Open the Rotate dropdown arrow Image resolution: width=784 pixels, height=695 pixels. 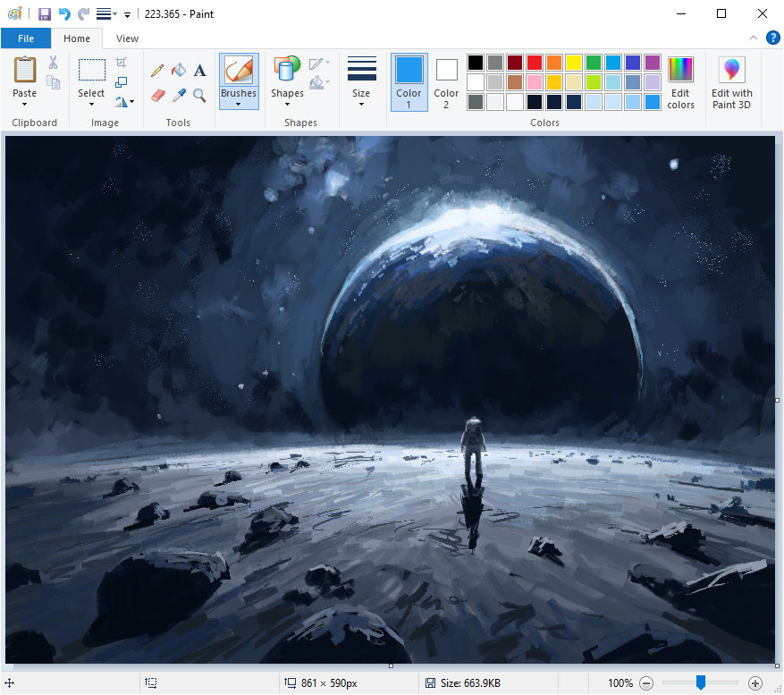(x=132, y=102)
